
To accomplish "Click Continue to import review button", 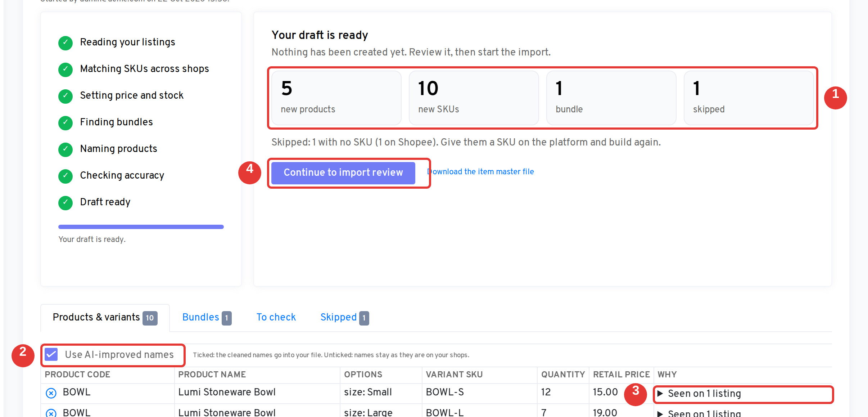I will coord(343,172).
